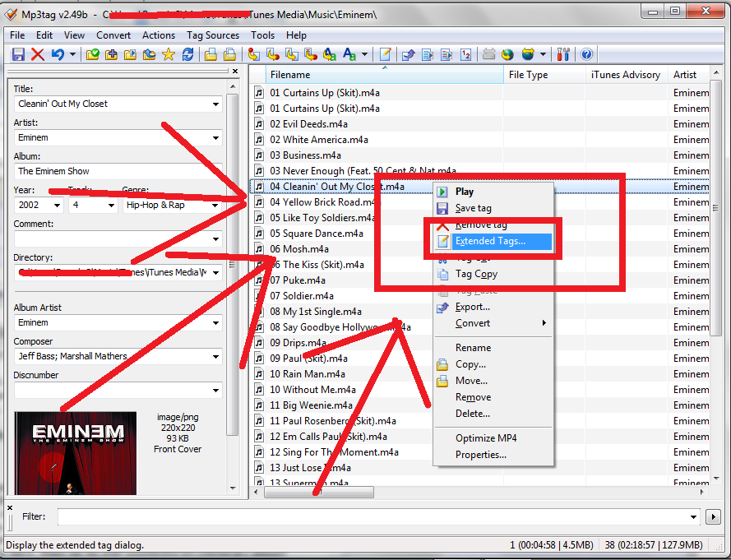Image resolution: width=731 pixels, height=560 pixels.
Task: Expand the Year dropdown showing 2002
Action: [x=57, y=205]
